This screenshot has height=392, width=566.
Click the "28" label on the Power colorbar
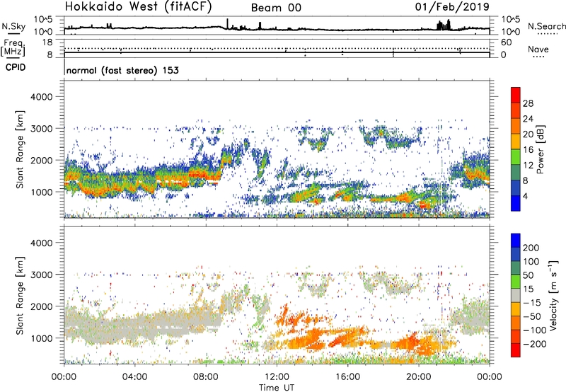528,103
